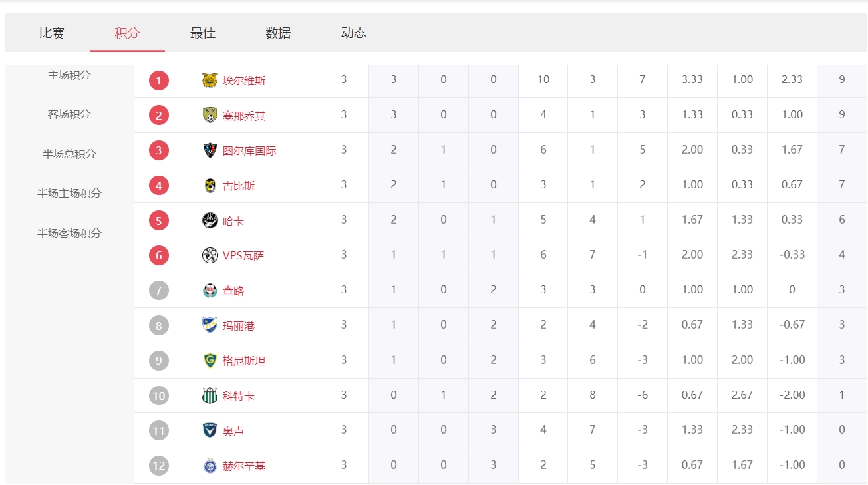Click the 哈卡 team crest icon
This screenshot has height=485, width=868.
pos(210,220)
